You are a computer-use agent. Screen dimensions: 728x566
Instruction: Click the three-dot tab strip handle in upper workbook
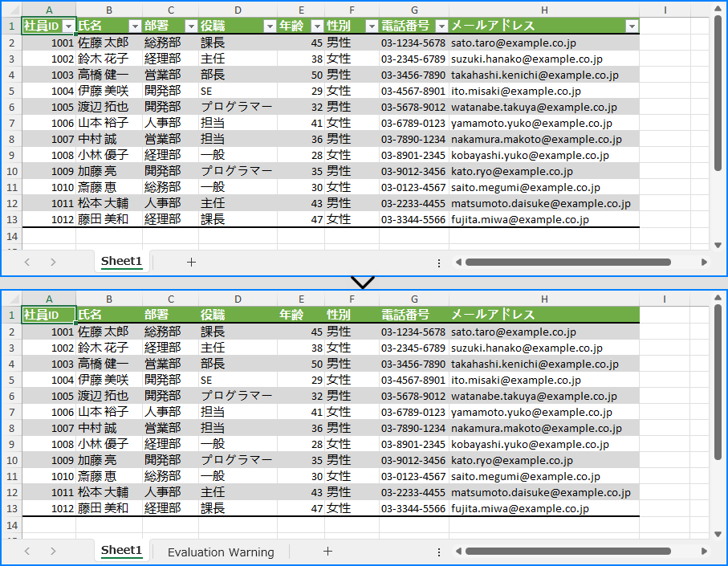click(438, 263)
